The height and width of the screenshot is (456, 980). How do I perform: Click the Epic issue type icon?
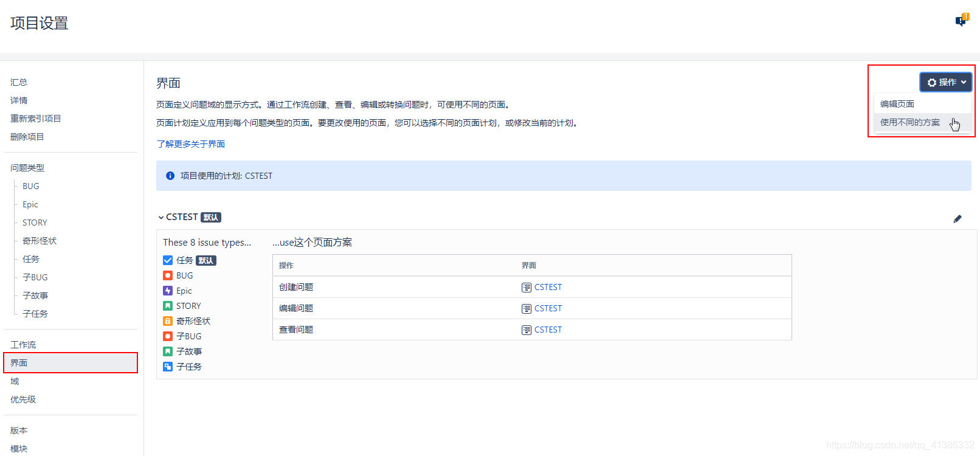pos(168,291)
